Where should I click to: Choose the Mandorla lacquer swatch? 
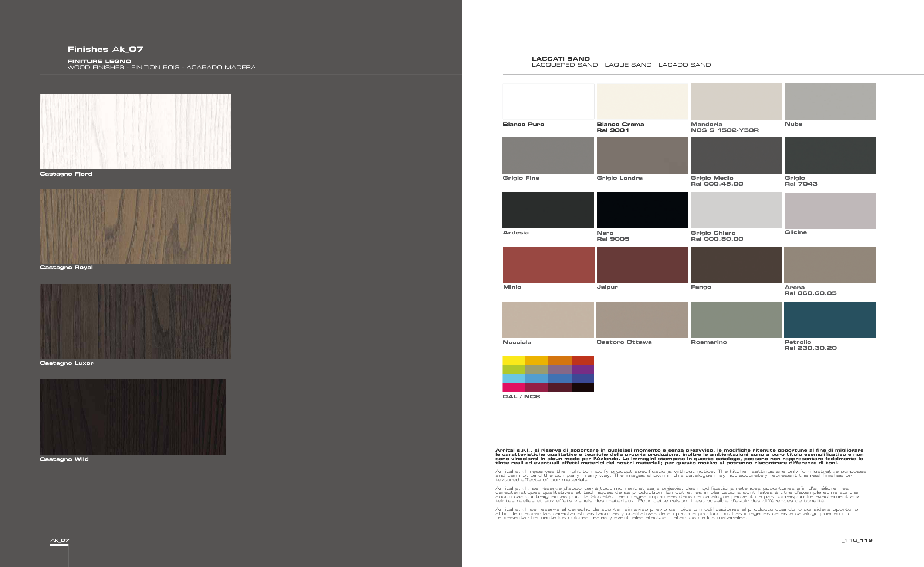point(736,101)
